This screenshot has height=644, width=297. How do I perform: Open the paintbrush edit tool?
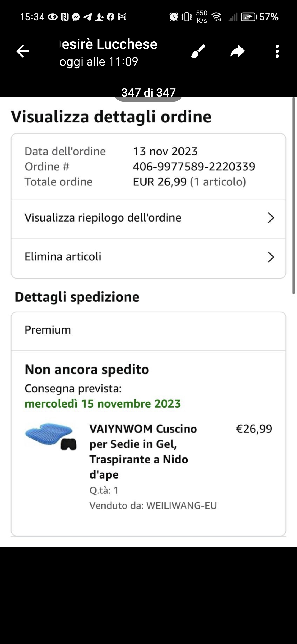click(198, 51)
